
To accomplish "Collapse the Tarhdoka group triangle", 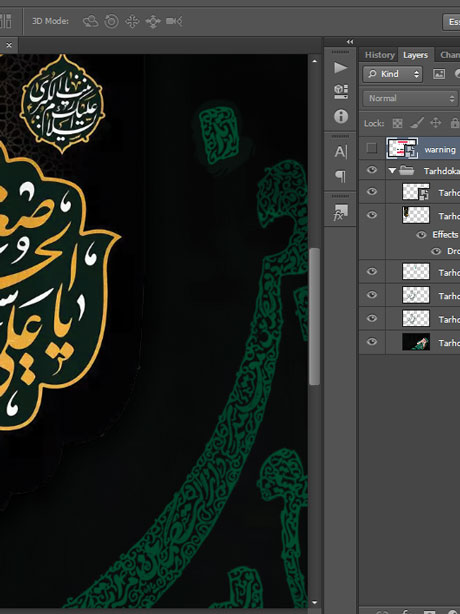I will [392, 170].
